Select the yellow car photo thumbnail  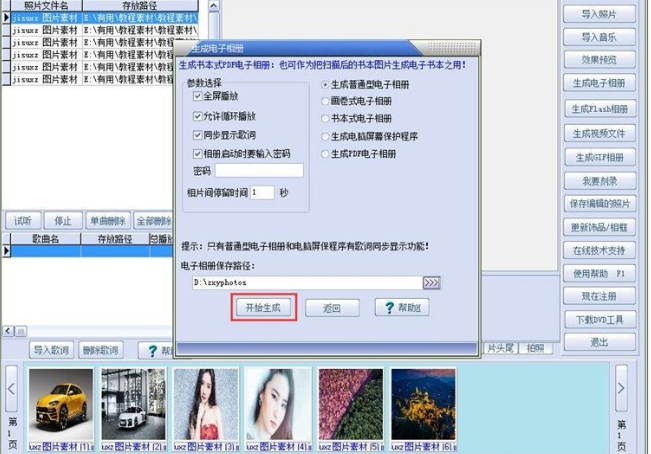(61, 404)
